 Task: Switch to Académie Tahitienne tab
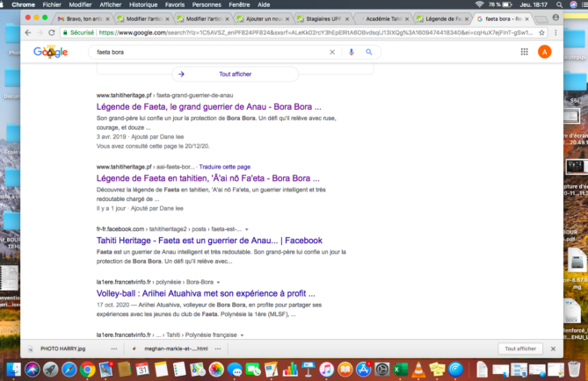[383, 18]
